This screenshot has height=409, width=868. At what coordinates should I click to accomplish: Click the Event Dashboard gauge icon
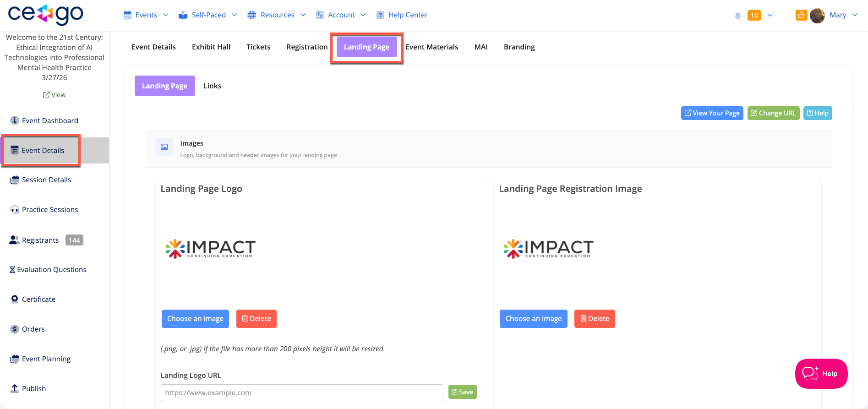click(15, 120)
